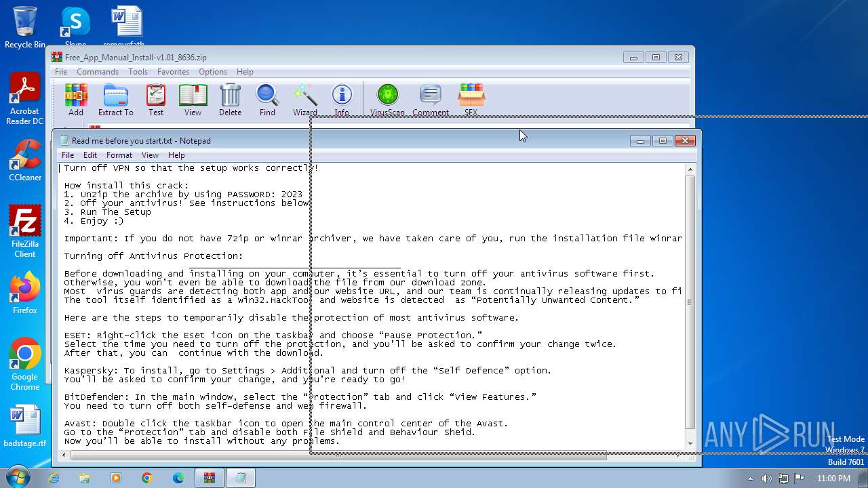Select the badstage.rtf document icon
The width and height of the screenshot is (868, 488).
(x=25, y=426)
